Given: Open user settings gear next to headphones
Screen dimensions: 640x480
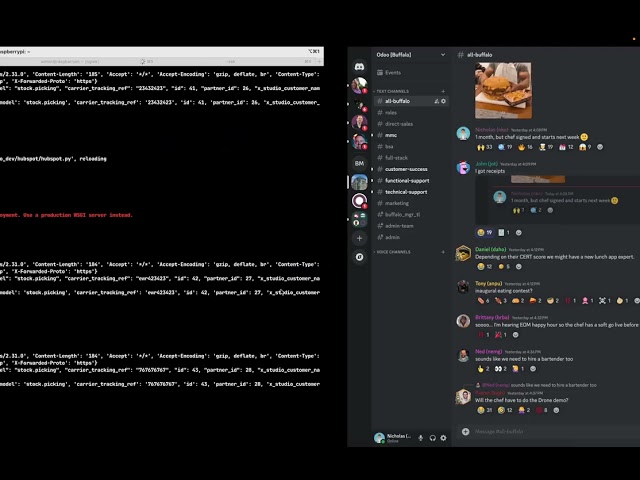Looking at the screenshot, I should coord(443,438).
